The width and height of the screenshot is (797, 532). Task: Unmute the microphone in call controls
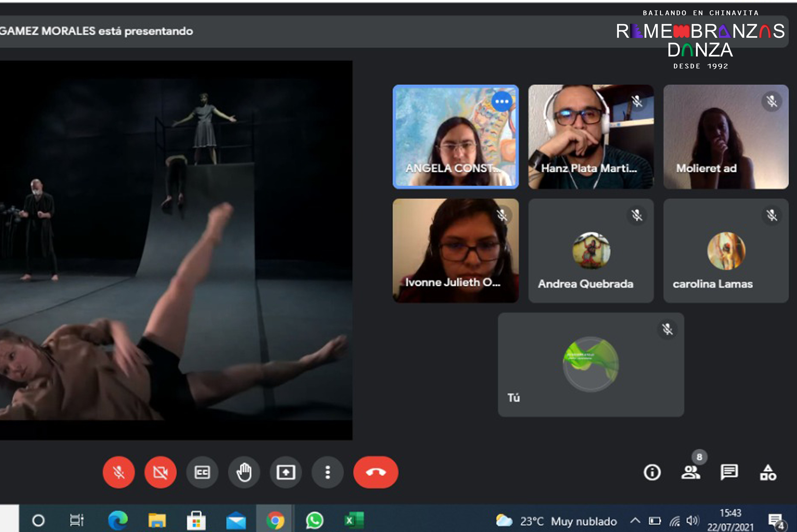tap(118, 472)
